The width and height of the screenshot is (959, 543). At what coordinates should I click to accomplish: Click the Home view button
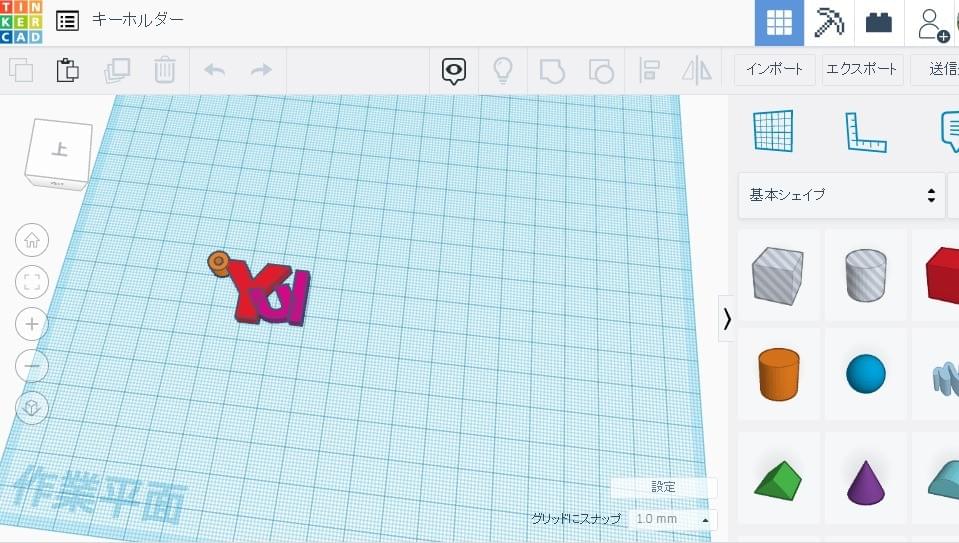click(x=32, y=240)
